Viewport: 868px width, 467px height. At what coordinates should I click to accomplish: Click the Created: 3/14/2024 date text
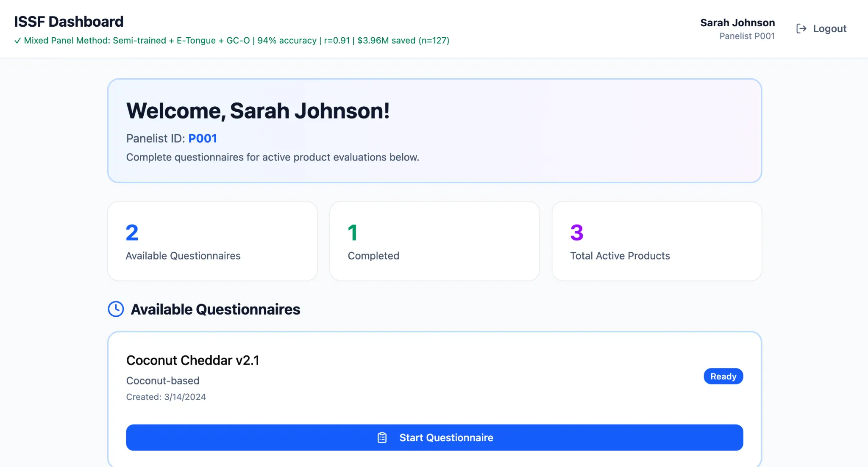click(166, 397)
